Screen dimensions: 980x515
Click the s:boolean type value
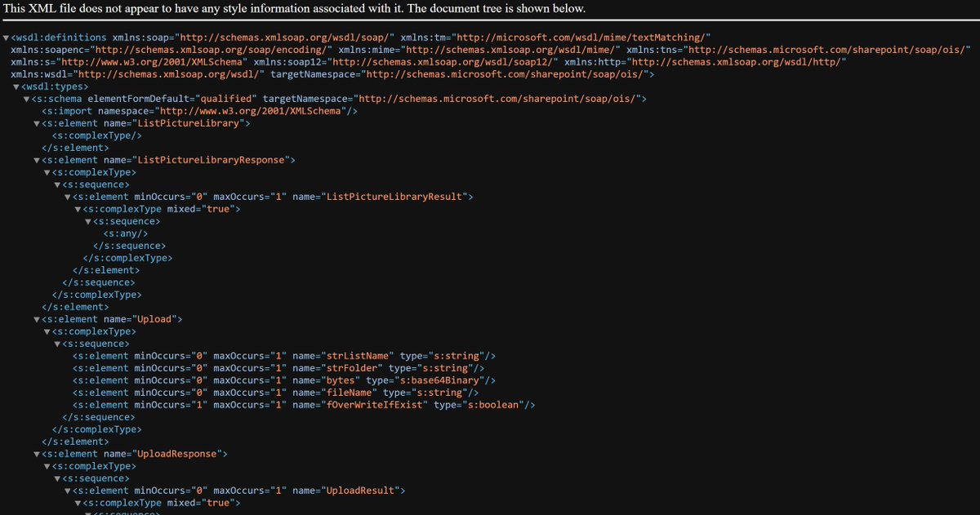[x=492, y=405]
